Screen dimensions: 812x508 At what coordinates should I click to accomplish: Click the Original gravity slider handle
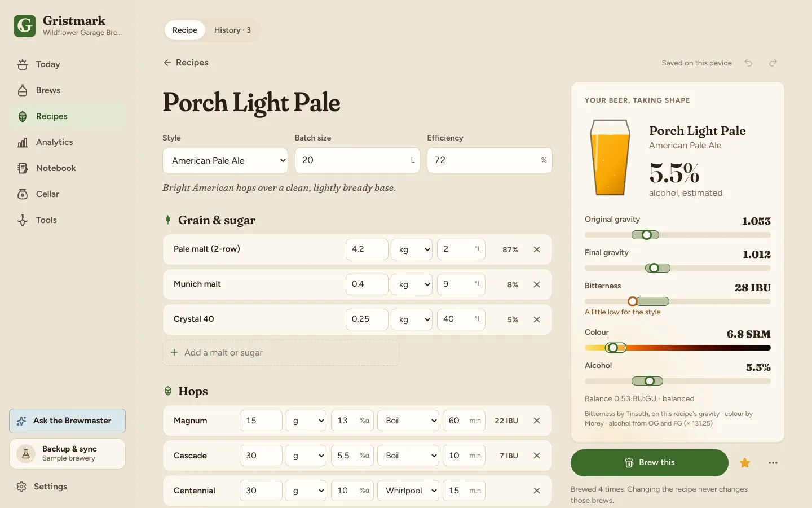tap(647, 235)
